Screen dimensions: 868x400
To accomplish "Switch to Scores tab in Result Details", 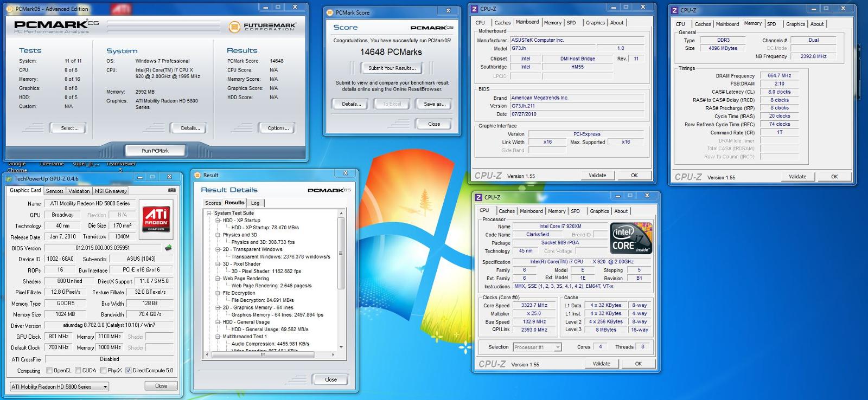I will [213, 203].
